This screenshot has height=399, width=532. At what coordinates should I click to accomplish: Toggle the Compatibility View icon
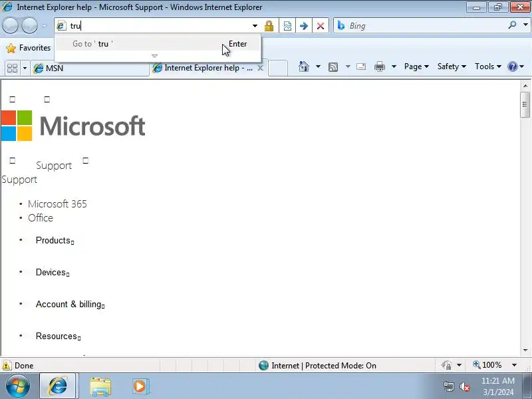tap(287, 26)
